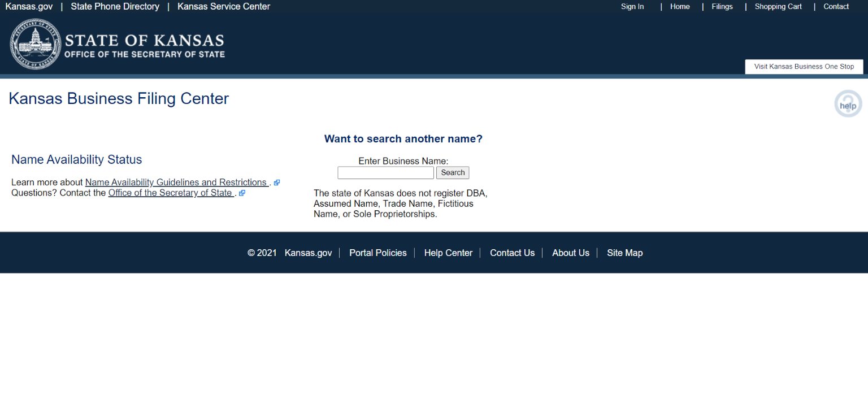Click external-link icon after Name Availability Guidelines
Image resolution: width=868 pixels, height=408 pixels.
tap(277, 183)
